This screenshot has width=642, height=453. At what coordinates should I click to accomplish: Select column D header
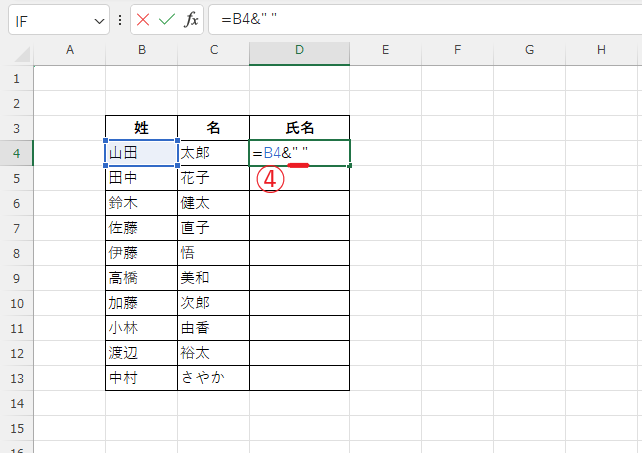coord(299,50)
